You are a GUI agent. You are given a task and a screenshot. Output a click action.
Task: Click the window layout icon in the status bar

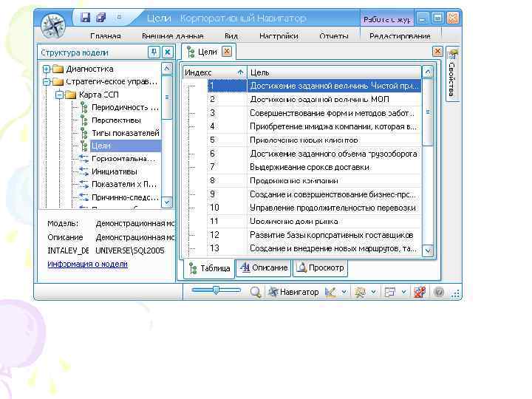click(390, 292)
